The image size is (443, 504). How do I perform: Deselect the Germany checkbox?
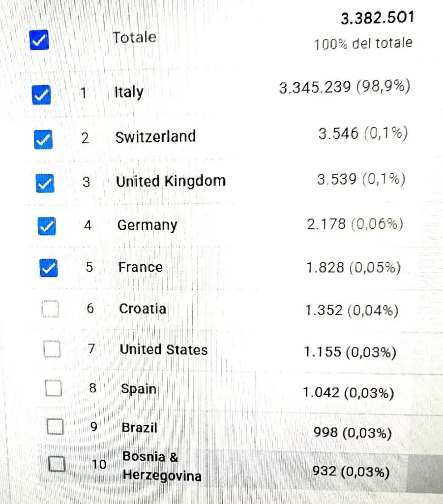coord(47,226)
